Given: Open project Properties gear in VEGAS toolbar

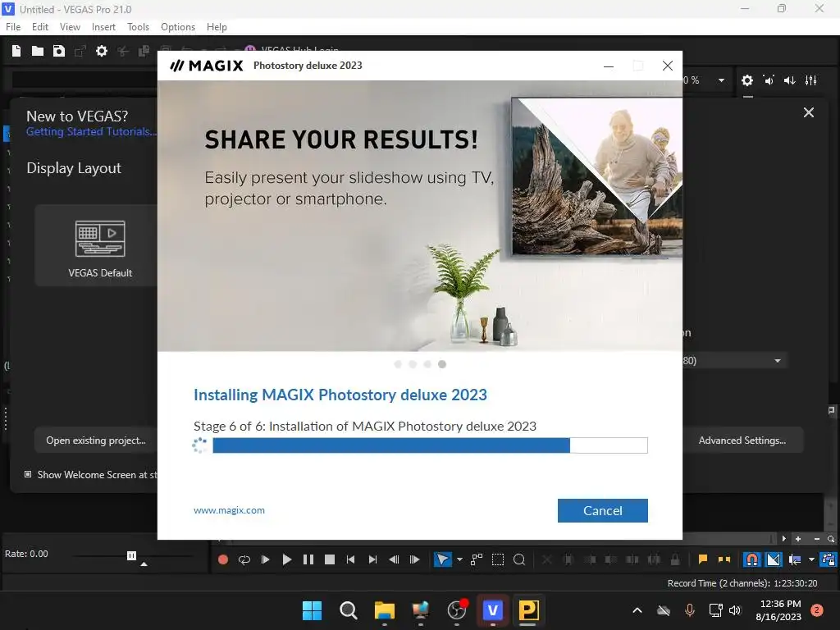Looking at the screenshot, I should click(101, 51).
